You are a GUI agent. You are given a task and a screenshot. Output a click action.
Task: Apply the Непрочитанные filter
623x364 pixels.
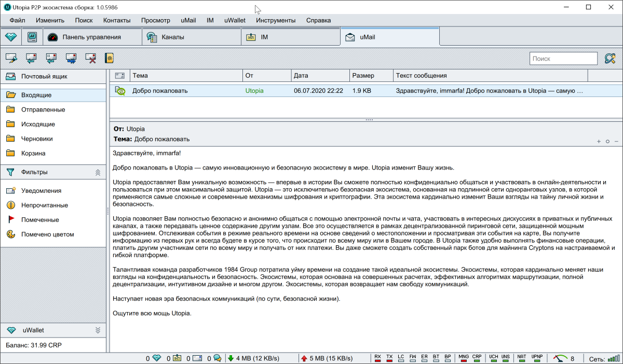(53, 205)
